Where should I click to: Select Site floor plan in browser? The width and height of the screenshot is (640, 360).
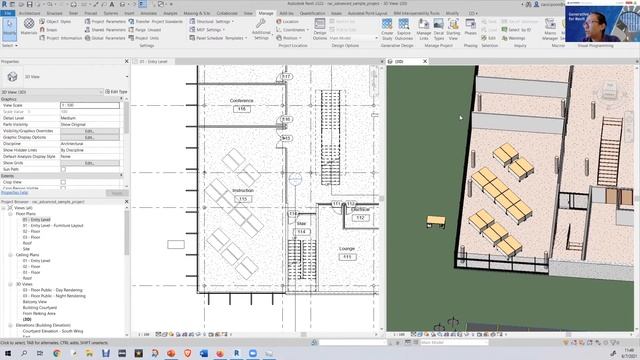(26, 249)
